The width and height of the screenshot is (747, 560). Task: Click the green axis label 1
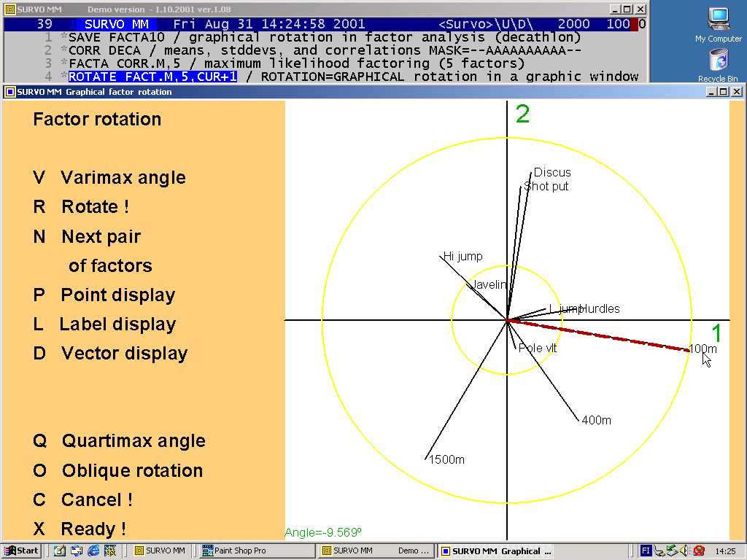click(717, 332)
